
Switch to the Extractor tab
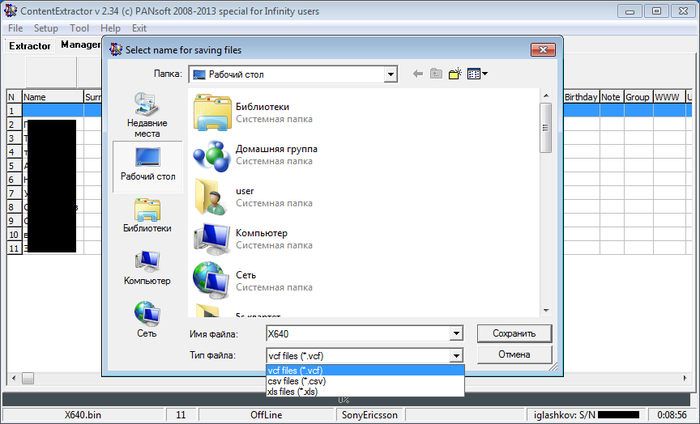tap(30, 46)
